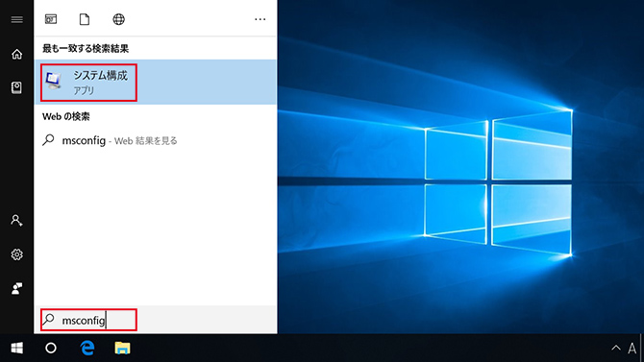
Task: Open the Feedback icon in sidebar
Action: (17, 288)
